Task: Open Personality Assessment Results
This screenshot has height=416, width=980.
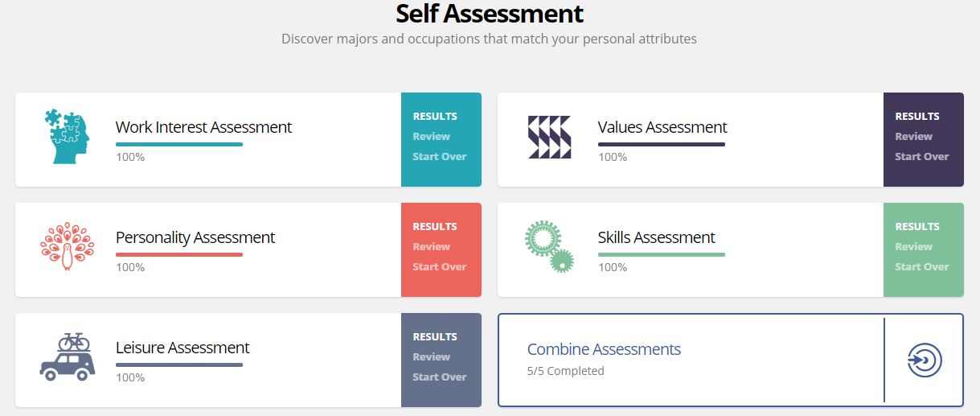Action: pyautogui.click(x=435, y=226)
